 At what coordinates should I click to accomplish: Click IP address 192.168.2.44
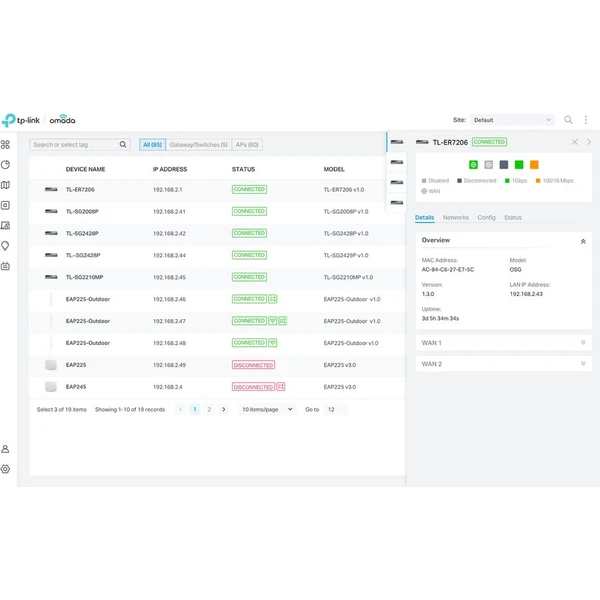click(x=169, y=255)
